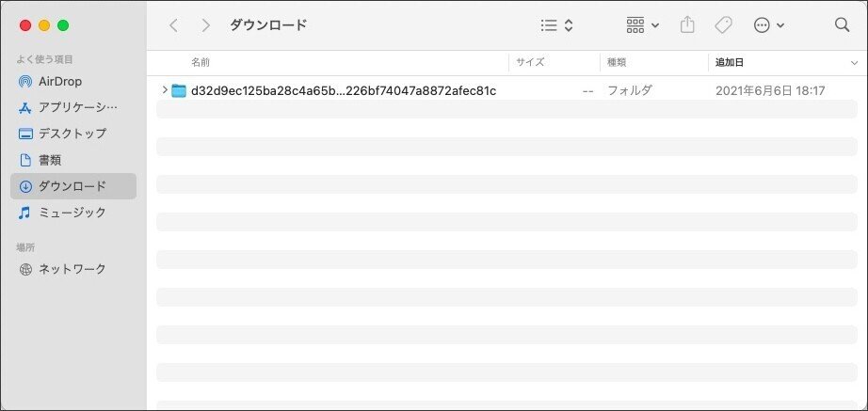Click the music note sidebar icon

pos(24,213)
